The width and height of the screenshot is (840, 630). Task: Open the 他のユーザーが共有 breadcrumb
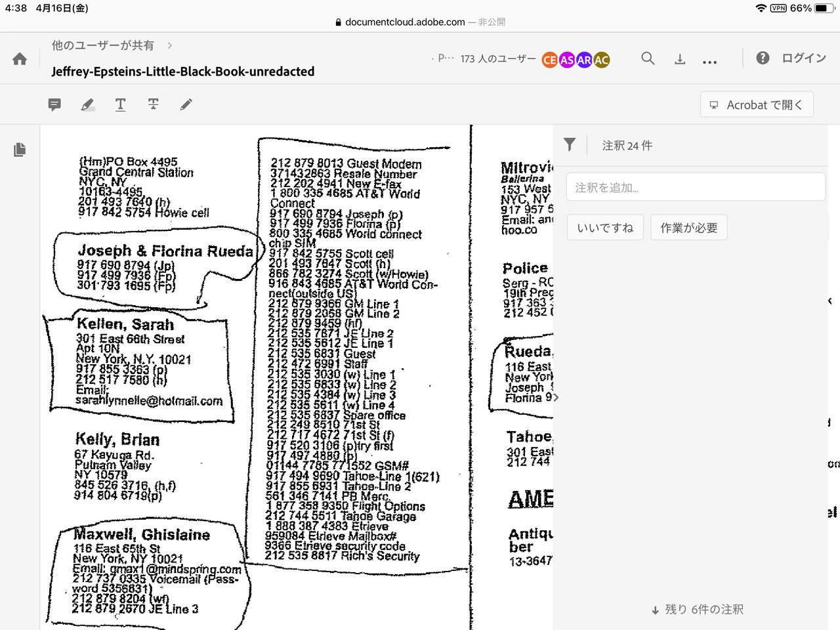point(103,45)
